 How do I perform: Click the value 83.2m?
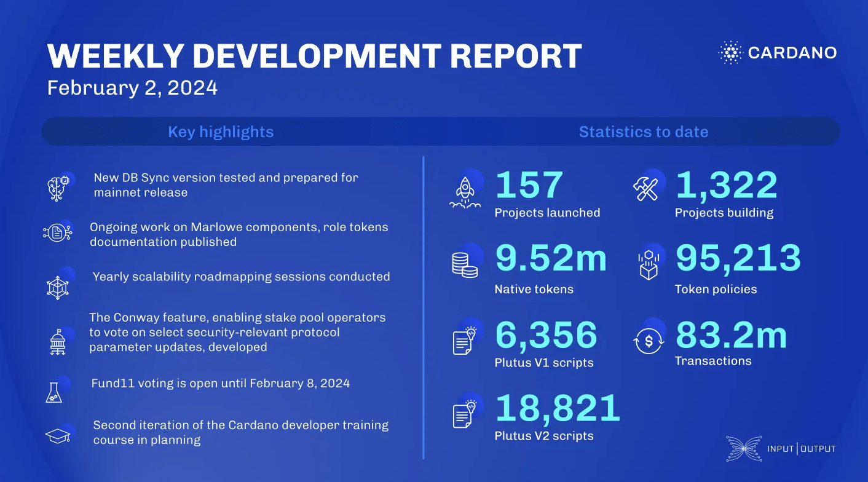[x=731, y=335]
